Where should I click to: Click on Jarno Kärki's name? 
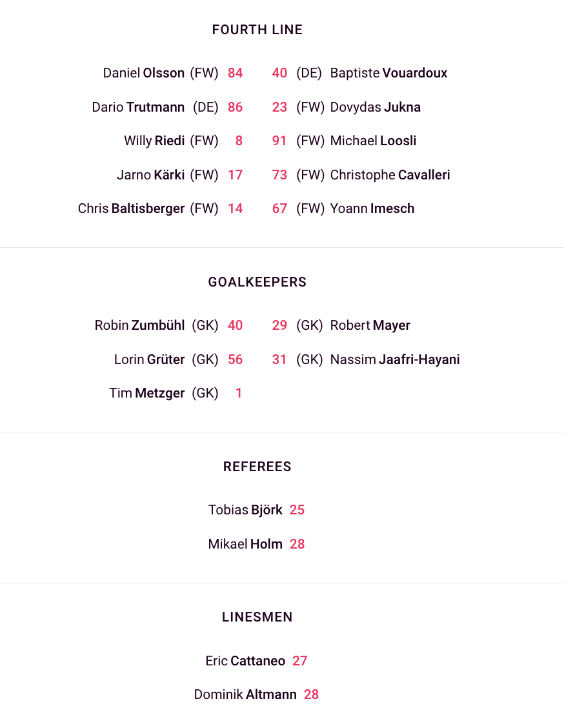point(150,175)
